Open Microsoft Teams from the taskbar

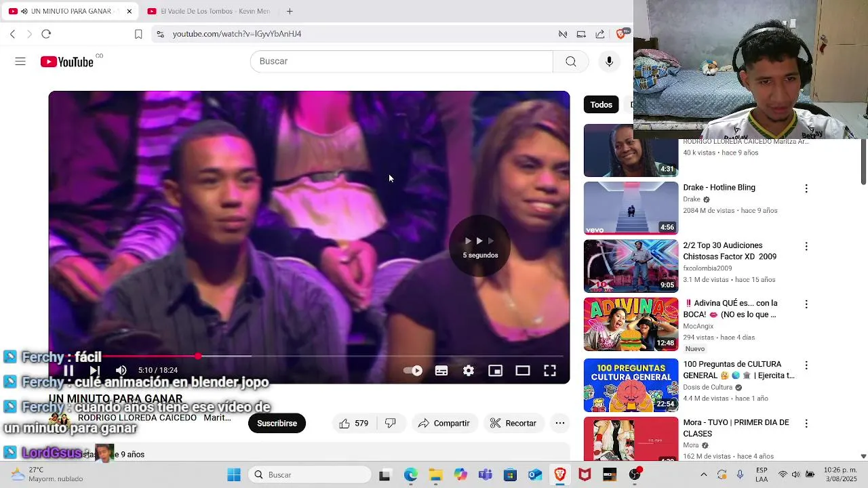(x=486, y=475)
